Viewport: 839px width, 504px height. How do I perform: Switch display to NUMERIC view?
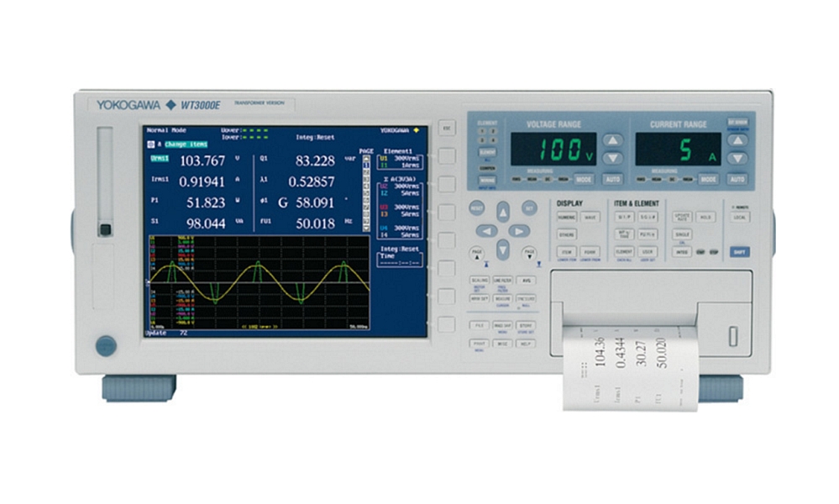pos(567,217)
